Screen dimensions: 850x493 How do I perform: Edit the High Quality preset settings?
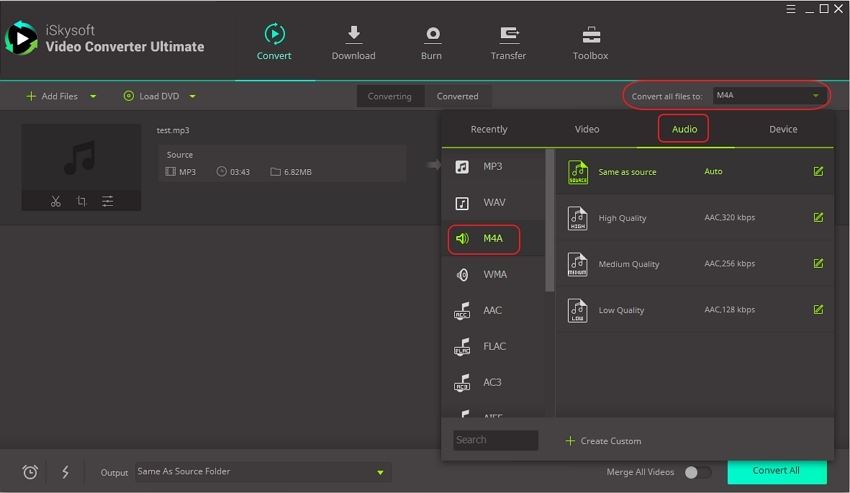point(818,218)
